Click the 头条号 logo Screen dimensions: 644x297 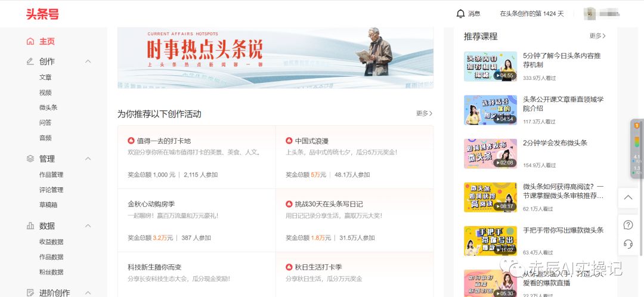pos(42,14)
